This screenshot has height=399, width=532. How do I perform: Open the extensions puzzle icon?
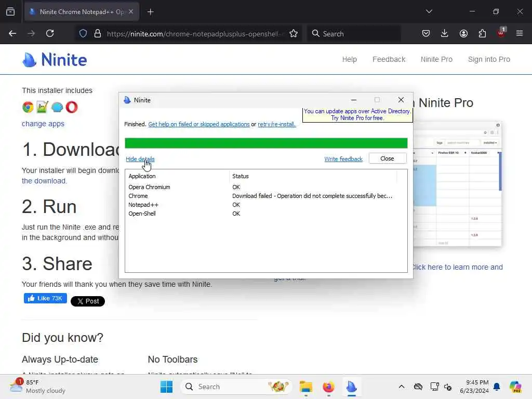pos(482,34)
